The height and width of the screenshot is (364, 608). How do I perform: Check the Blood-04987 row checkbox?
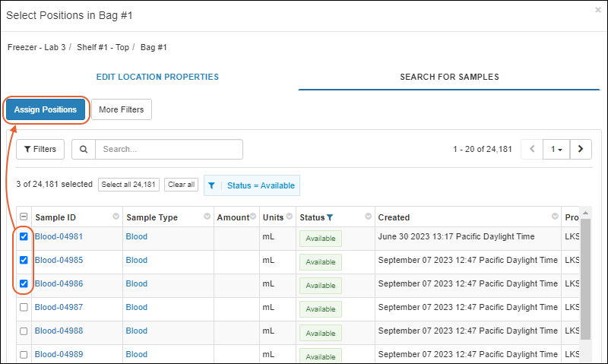24,308
